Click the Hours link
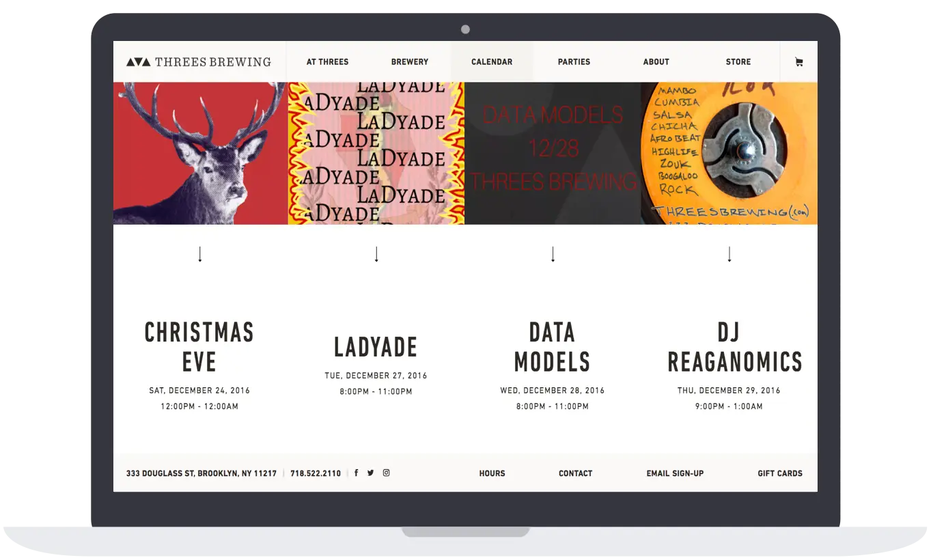This screenshot has height=560, width=933. [x=492, y=473]
